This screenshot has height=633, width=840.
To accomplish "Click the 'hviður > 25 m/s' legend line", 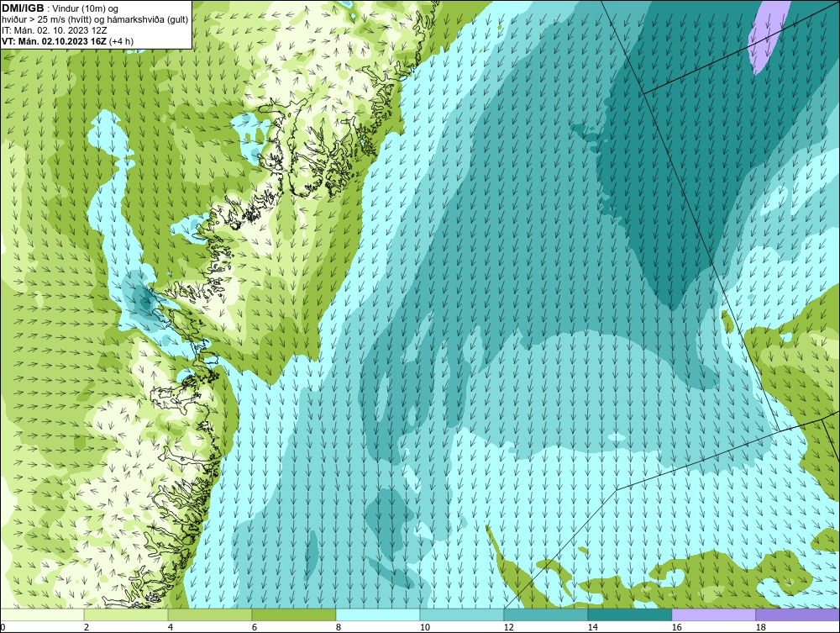I will coord(95,20).
